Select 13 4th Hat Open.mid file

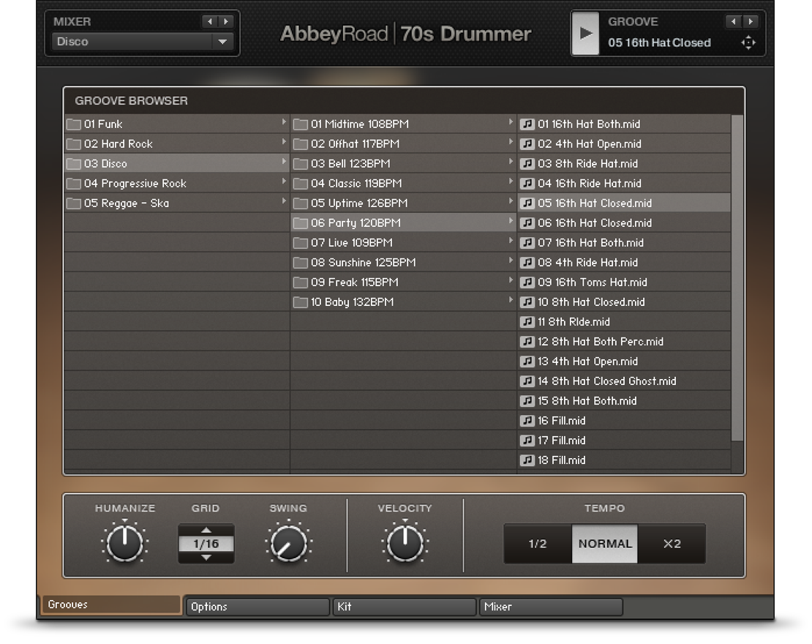pos(624,361)
